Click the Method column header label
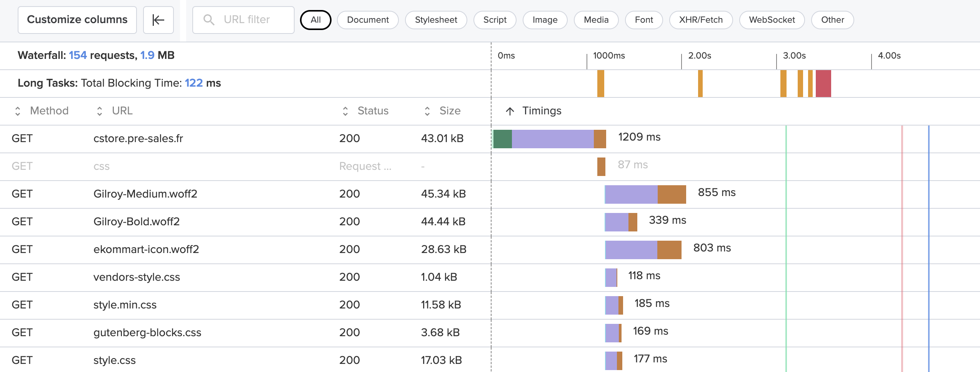The height and width of the screenshot is (372, 980). (49, 111)
